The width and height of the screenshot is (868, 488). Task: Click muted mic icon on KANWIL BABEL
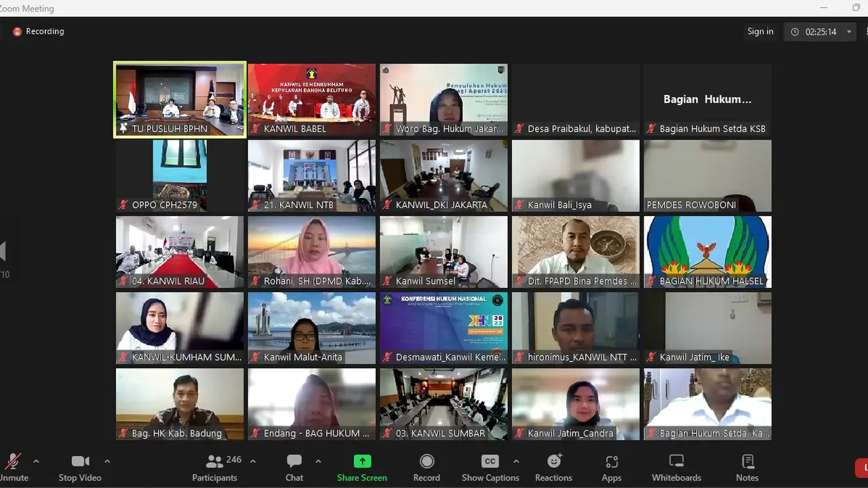point(256,128)
